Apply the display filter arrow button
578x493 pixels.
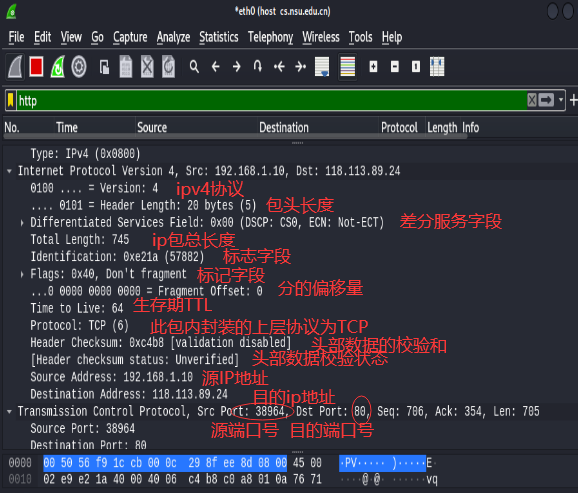tap(546, 100)
